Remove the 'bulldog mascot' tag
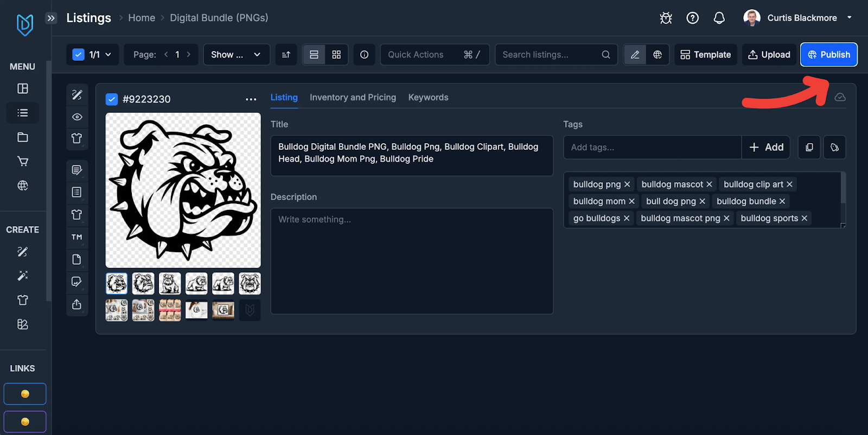The width and height of the screenshot is (868, 435). coord(709,184)
